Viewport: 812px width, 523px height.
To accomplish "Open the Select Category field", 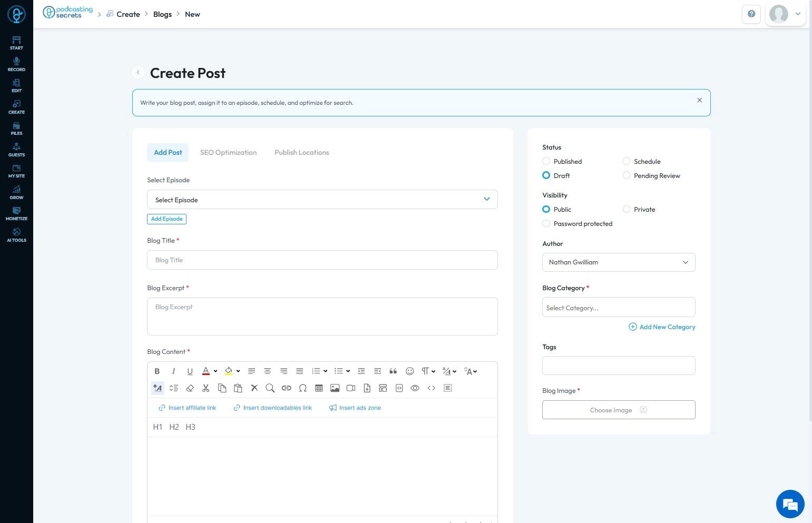I will coord(619,308).
